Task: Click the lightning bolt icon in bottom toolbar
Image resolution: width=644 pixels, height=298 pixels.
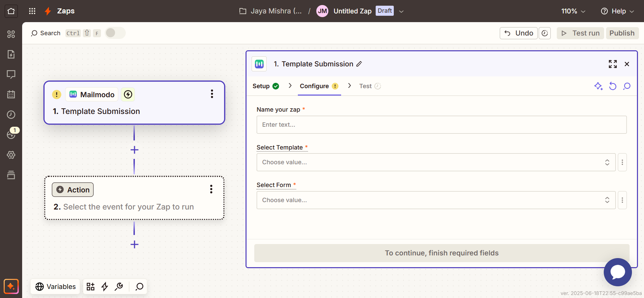Action: pos(105,287)
